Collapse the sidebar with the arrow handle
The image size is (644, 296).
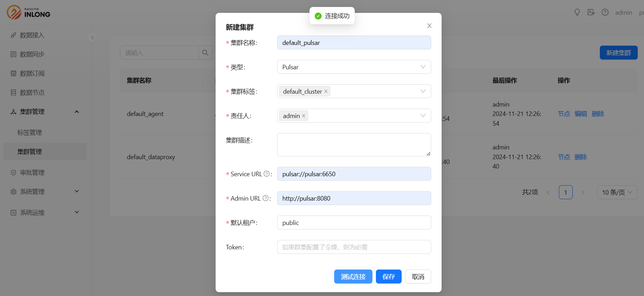point(92,38)
